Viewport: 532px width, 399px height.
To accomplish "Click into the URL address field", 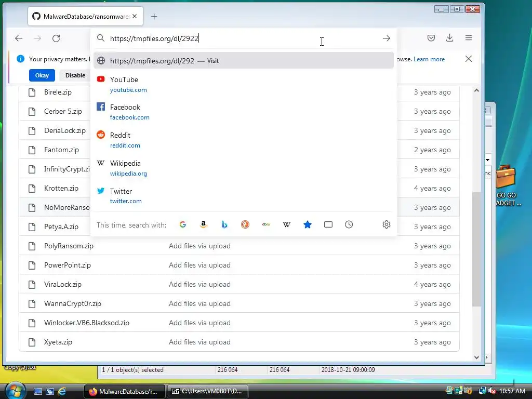I will coord(244,38).
